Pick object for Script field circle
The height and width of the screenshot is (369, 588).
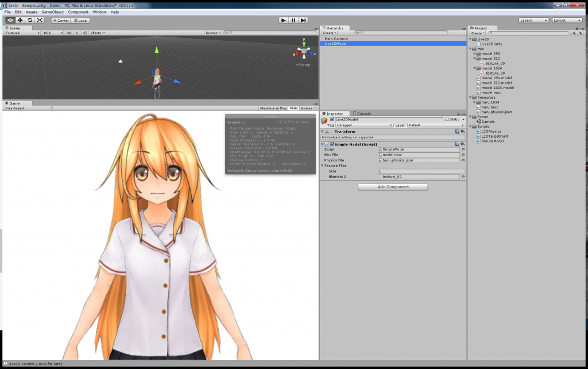tap(463, 149)
